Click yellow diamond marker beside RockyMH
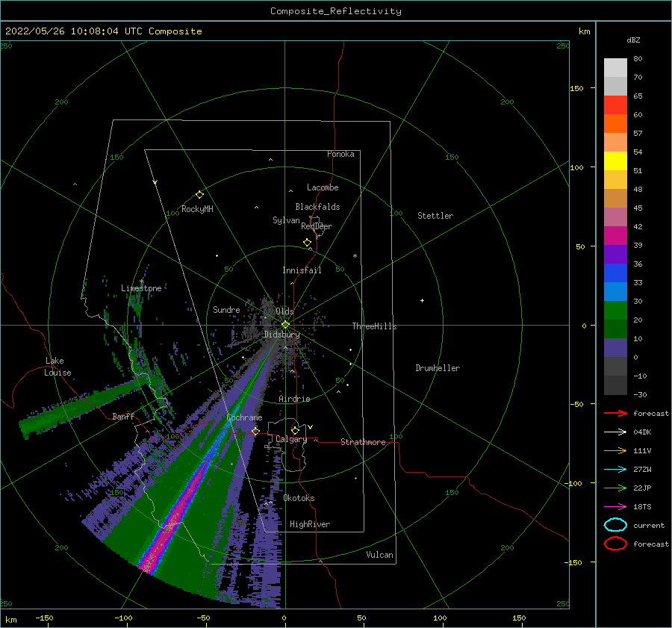The image size is (672, 628). click(199, 195)
